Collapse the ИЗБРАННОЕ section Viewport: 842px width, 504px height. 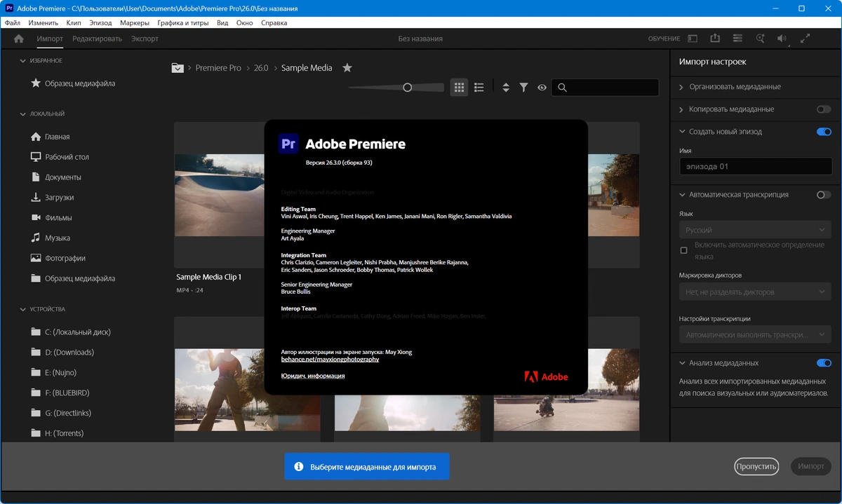point(23,61)
